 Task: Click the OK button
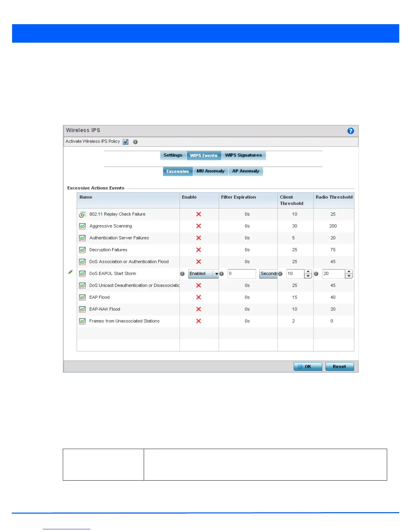pyautogui.click(x=308, y=366)
